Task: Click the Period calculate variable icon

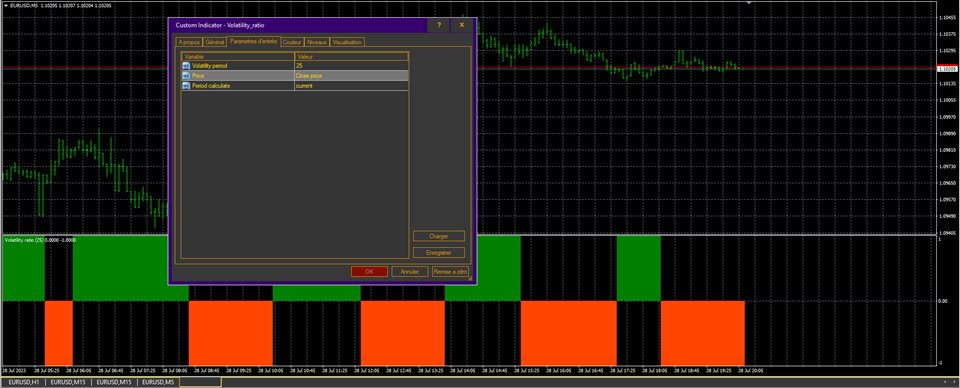Action: 186,86
